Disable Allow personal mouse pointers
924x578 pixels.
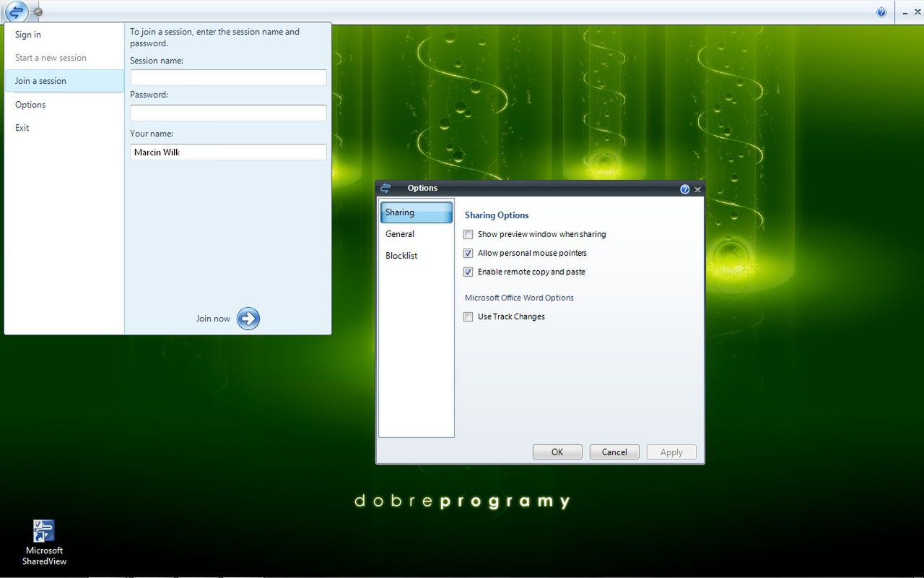point(468,253)
